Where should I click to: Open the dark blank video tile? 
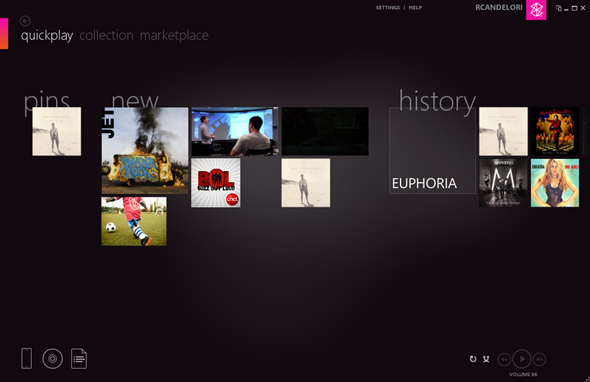[x=325, y=131]
